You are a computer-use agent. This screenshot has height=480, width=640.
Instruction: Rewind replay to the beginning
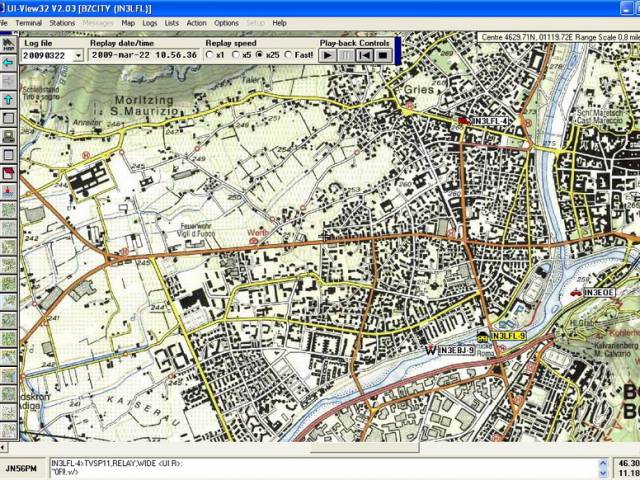[364, 55]
